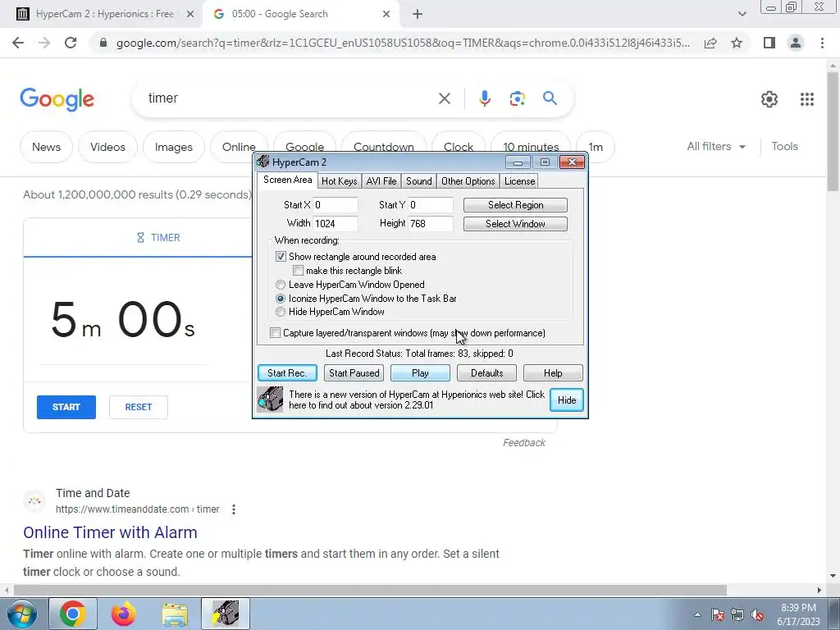Click the Action Center flag tray icon
Viewport: 840px width, 630px height.
pyautogui.click(x=718, y=614)
